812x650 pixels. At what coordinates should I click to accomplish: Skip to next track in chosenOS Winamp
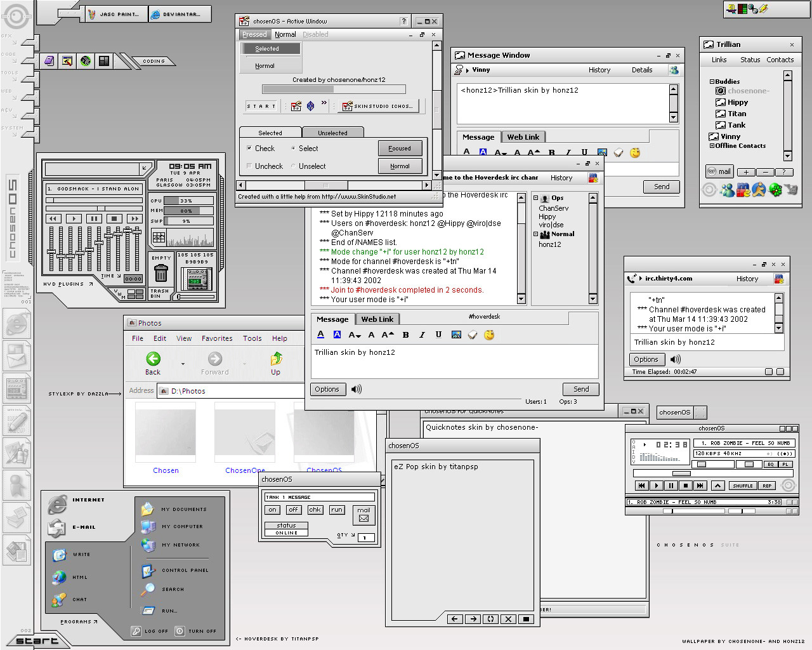[700, 486]
